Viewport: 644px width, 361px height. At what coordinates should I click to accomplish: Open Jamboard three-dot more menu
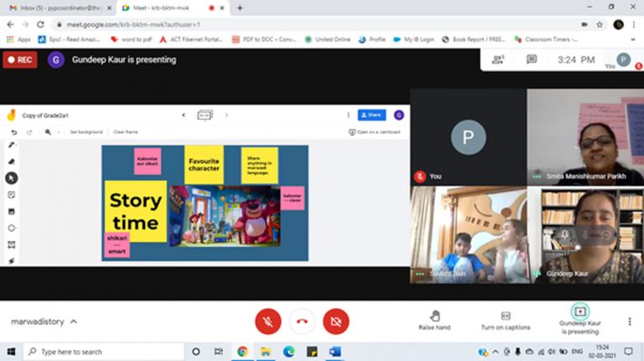[x=348, y=116]
